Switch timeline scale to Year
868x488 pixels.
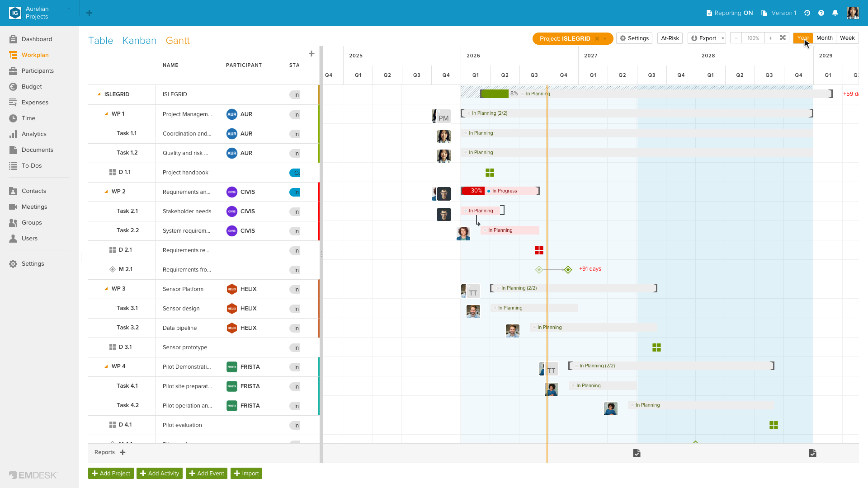803,38
